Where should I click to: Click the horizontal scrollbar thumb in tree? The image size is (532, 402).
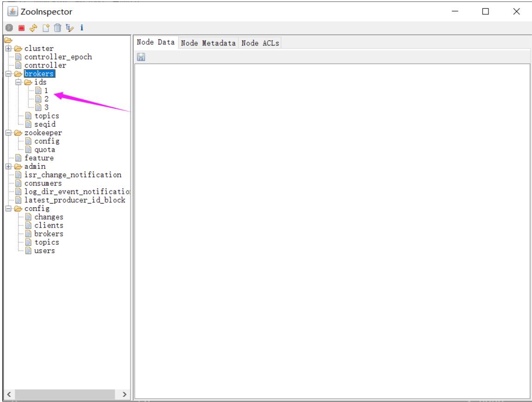click(x=65, y=394)
